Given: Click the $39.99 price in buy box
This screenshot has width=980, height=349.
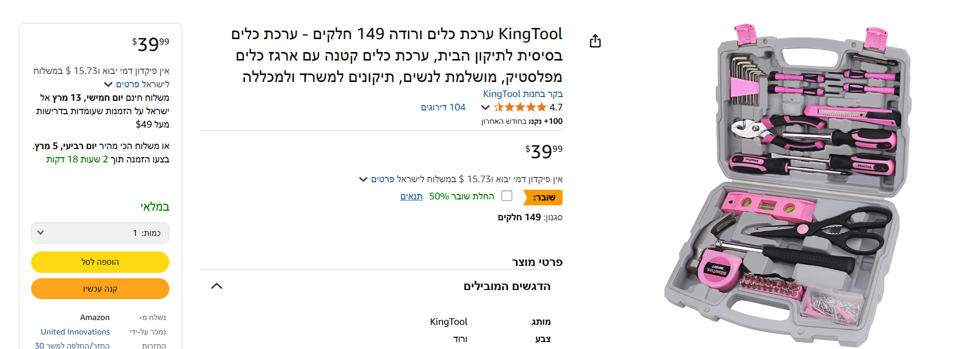Looking at the screenshot, I should coord(151,44).
